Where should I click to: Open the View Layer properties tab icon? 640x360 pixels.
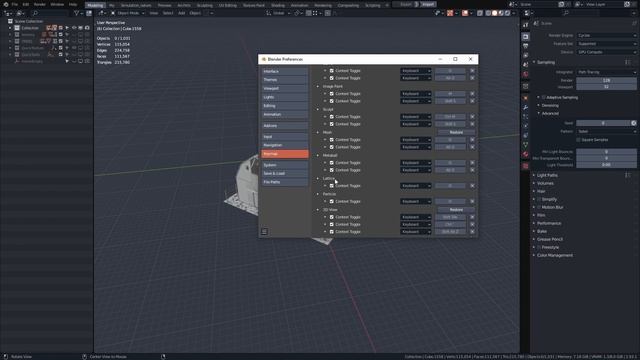click(525, 55)
